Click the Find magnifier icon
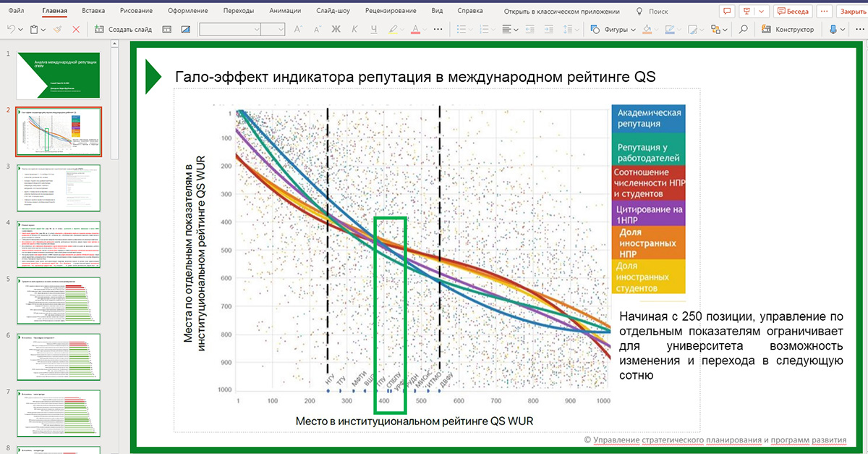The image size is (868, 454). 743,30
